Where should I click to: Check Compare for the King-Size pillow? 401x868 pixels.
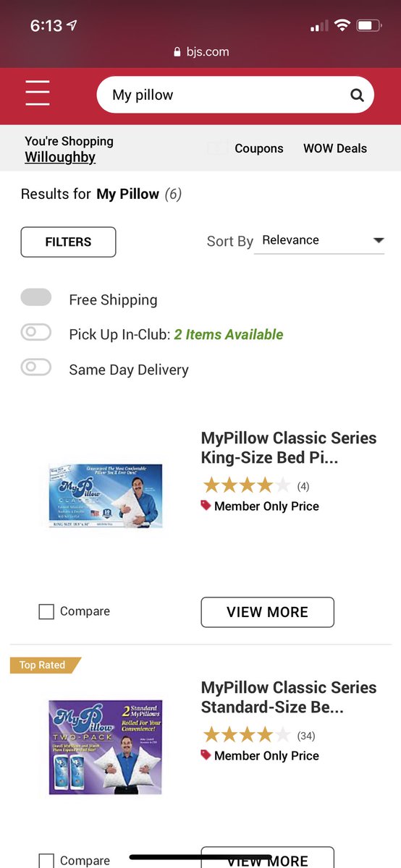[46, 612]
